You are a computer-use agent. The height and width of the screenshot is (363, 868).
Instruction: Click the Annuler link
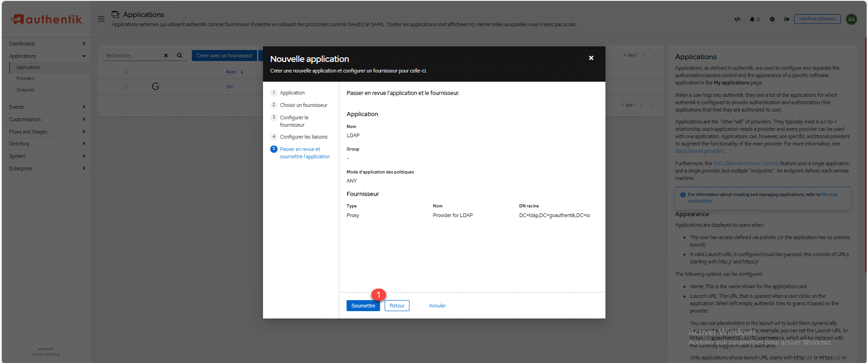(437, 306)
